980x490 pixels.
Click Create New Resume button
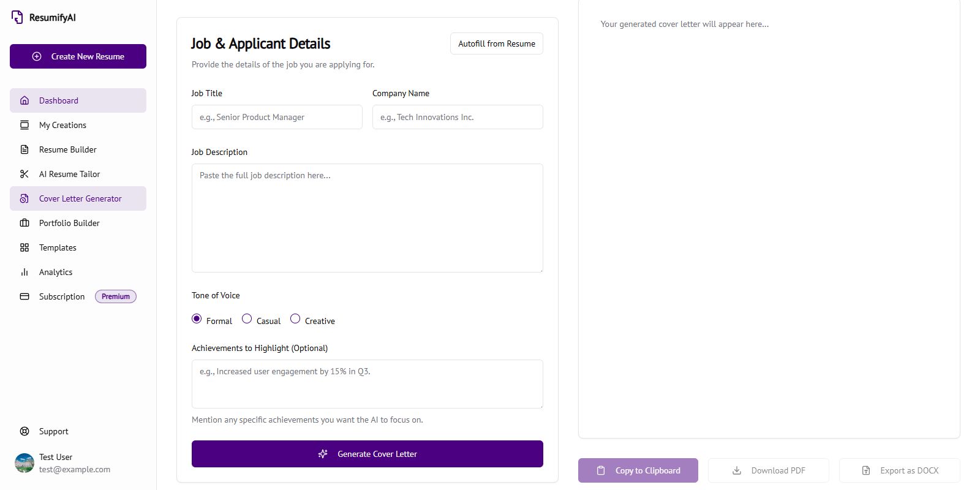pyautogui.click(x=78, y=56)
